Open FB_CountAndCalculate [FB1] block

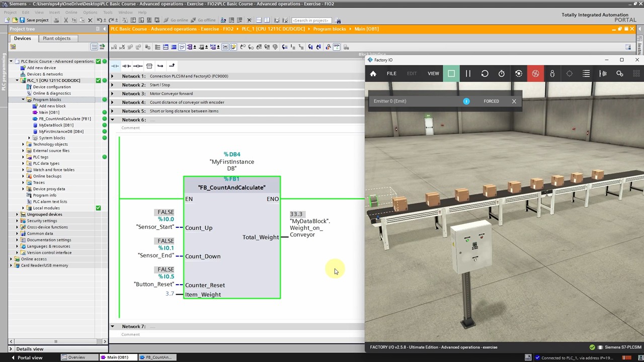[x=65, y=119]
